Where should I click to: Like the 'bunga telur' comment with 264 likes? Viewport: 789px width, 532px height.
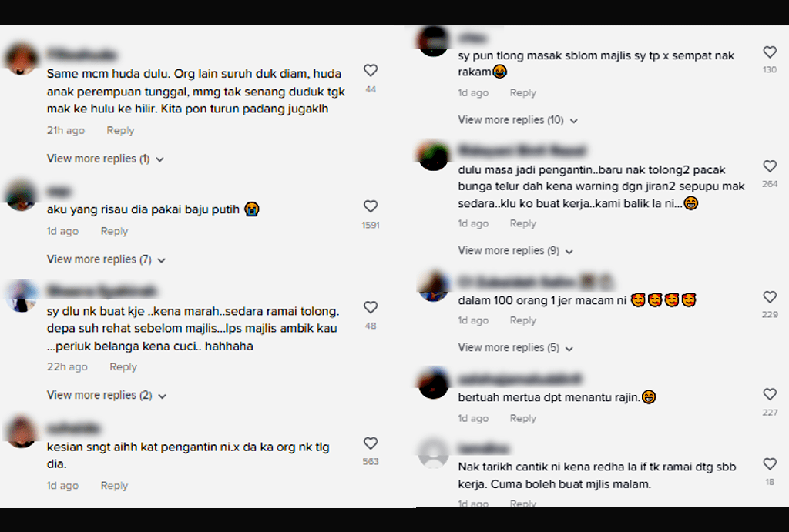tap(770, 166)
